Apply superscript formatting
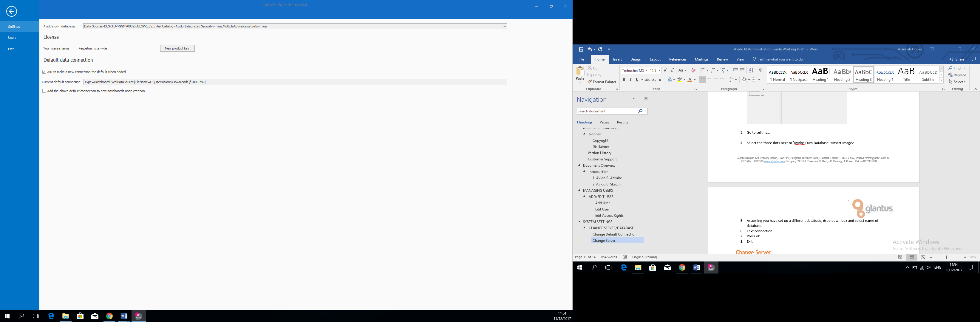The height and width of the screenshot is (322, 980). point(660,80)
